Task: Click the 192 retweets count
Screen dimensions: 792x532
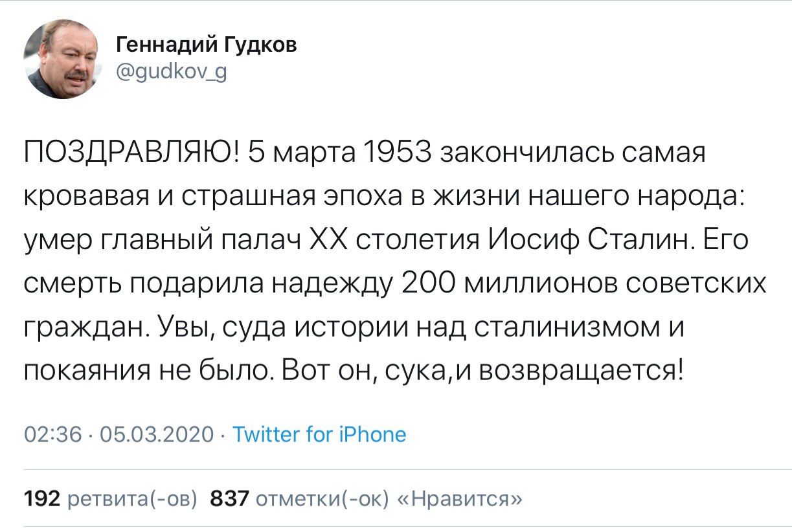Action: click(x=42, y=499)
